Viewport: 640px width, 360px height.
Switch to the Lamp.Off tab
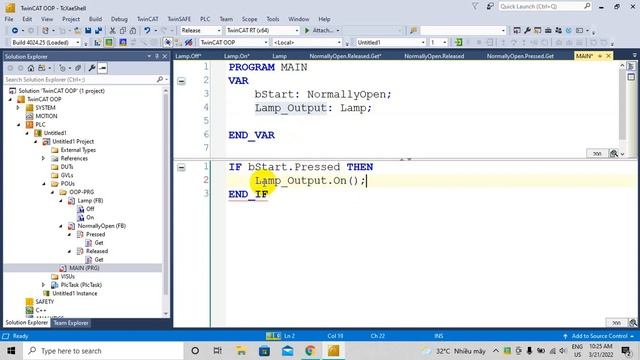(188, 56)
